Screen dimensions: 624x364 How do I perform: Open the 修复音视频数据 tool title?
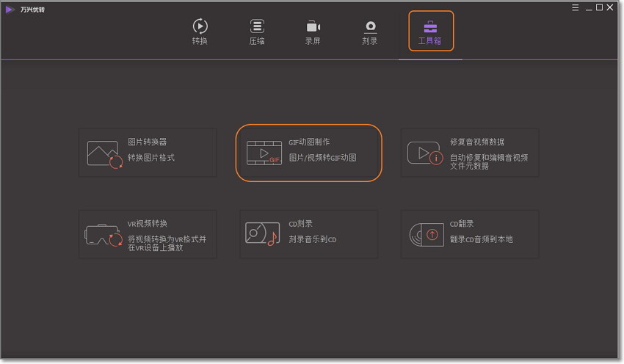(477, 142)
